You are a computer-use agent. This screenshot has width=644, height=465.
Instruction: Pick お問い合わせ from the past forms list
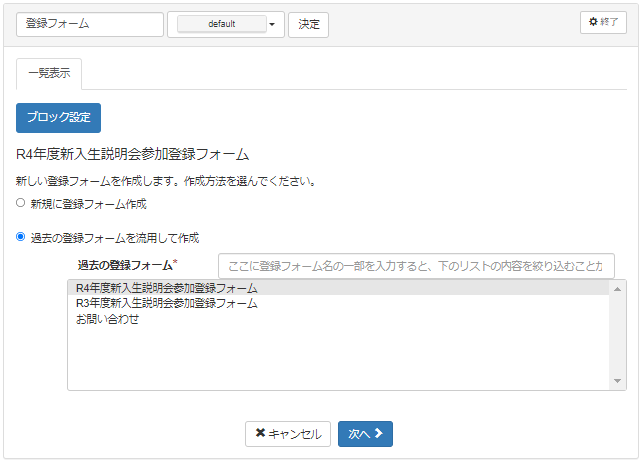tap(108, 320)
